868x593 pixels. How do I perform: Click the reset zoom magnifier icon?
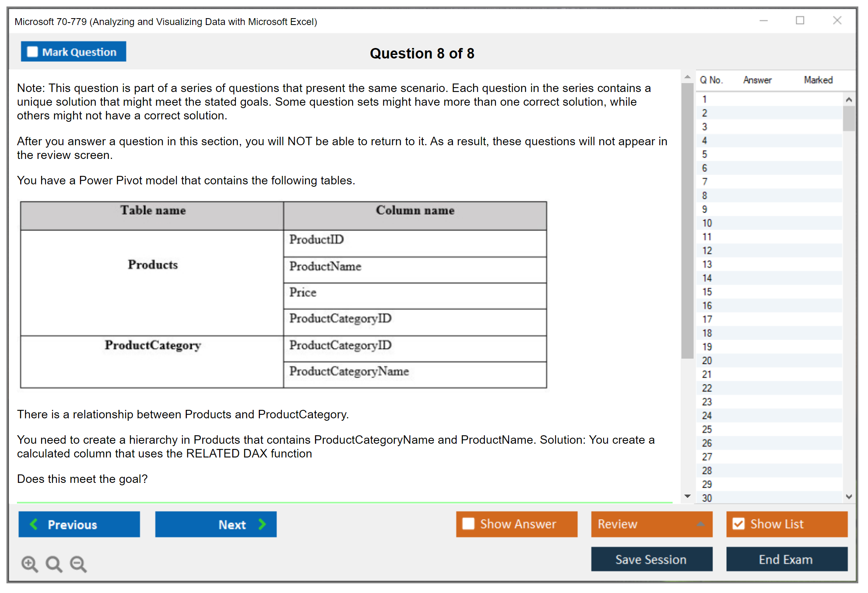(x=53, y=563)
